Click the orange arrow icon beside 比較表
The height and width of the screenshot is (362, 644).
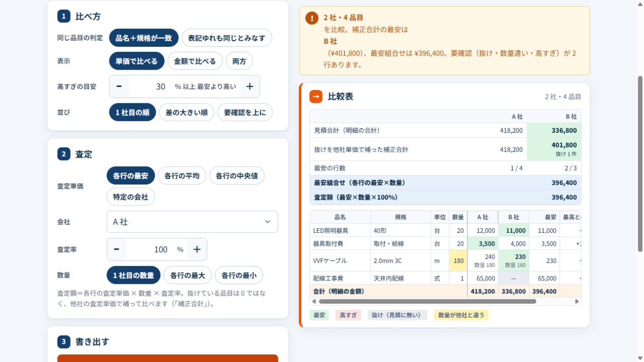click(x=316, y=96)
